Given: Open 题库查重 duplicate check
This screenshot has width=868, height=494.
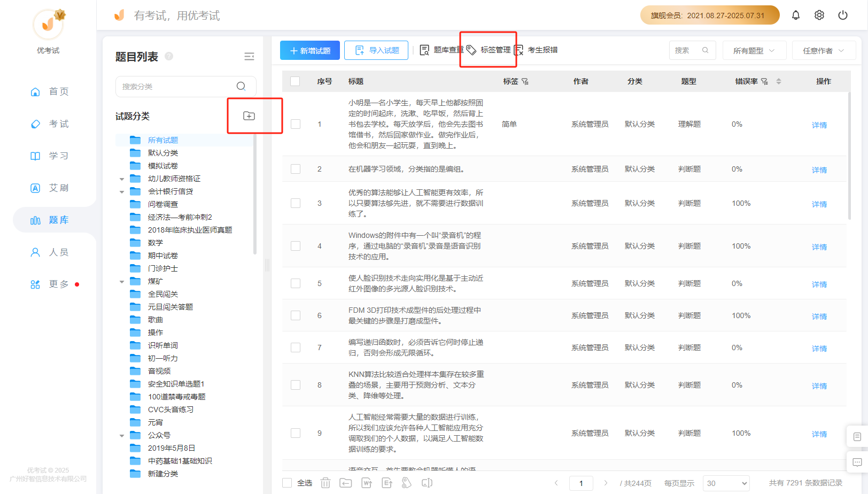Looking at the screenshot, I should click(x=441, y=50).
